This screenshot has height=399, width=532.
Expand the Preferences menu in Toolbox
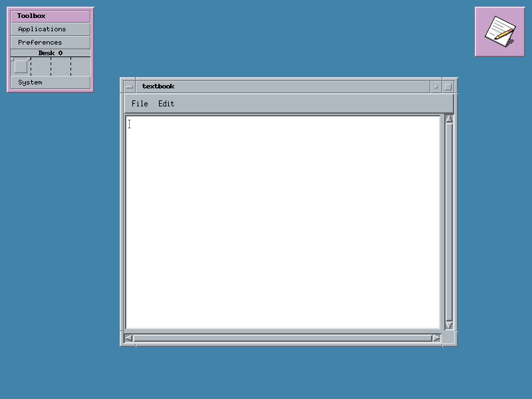[50, 43]
